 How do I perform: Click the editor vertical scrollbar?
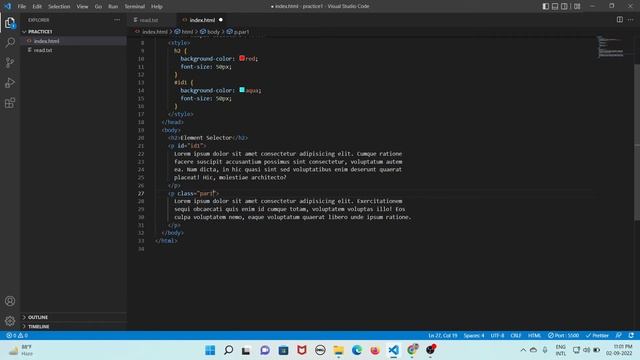click(637, 142)
